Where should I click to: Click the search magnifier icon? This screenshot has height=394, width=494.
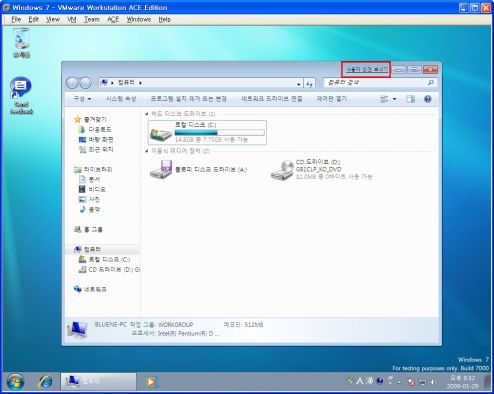pyautogui.click(x=430, y=83)
